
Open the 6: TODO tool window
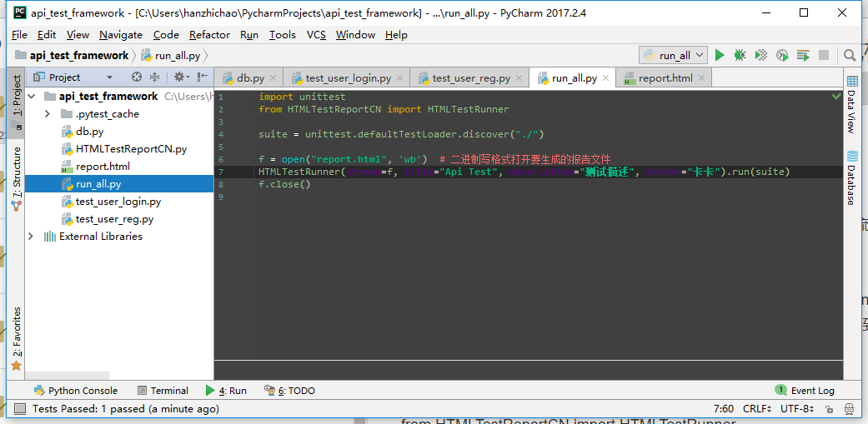(289, 391)
